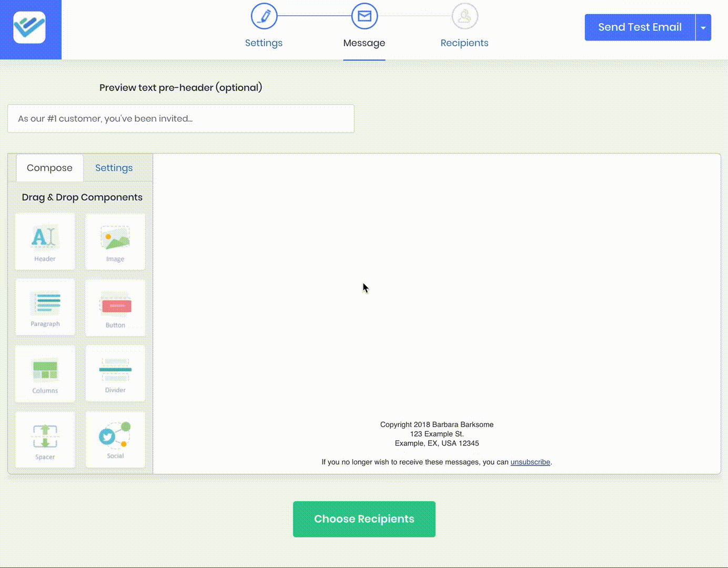Switch to the Compose tab

point(49,168)
